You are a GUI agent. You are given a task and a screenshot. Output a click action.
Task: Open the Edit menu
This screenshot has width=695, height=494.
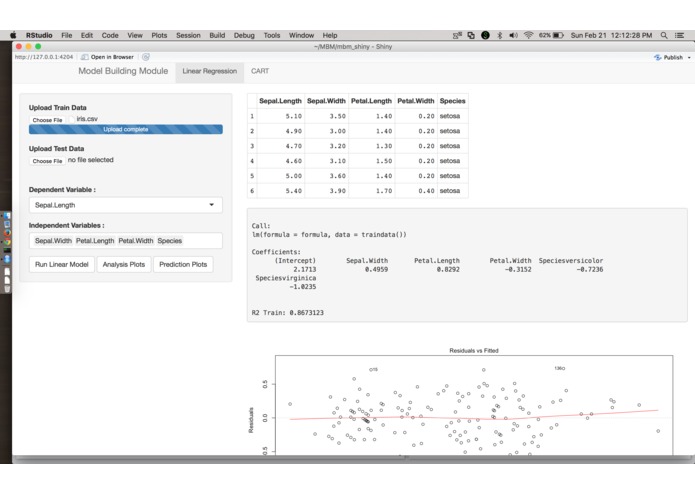tap(87, 35)
